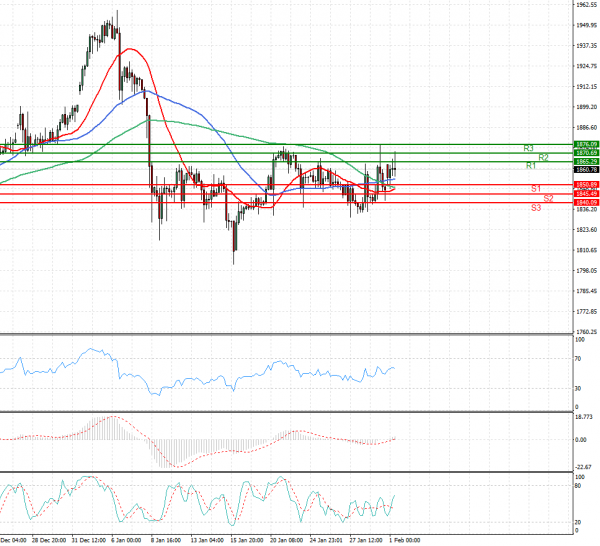Click the 6 Jan 00:00 time label
This screenshot has height=546, width=600.
tap(126, 540)
